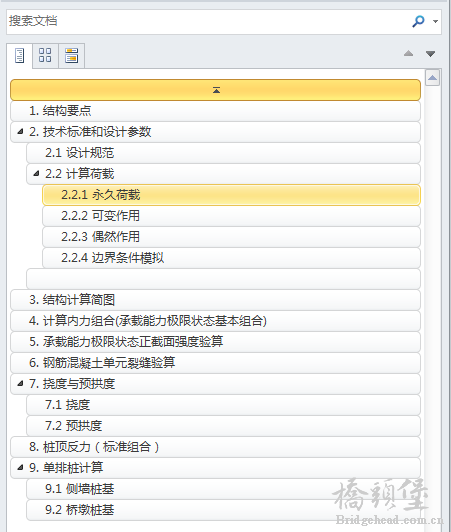The width and height of the screenshot is (451, 532).
Task: Select heading 2.2.2 可变作用
Action: (231, 216)
